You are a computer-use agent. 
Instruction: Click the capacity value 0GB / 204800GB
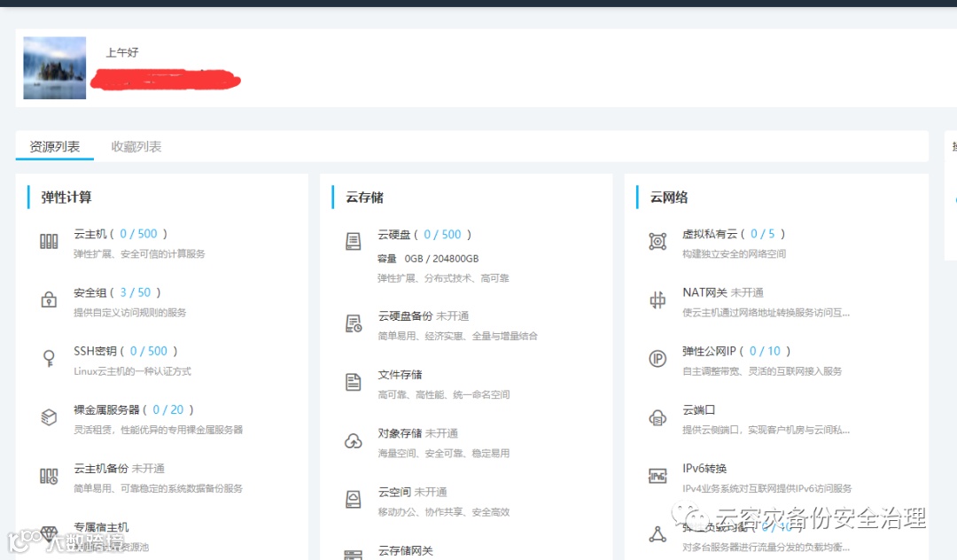tap(441, 259)
